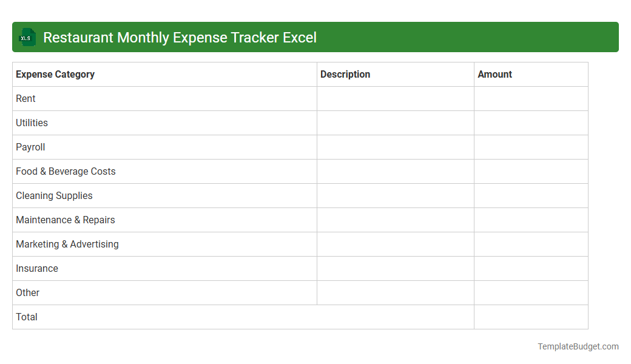This screenshot has height=364, width=631.
Task: Click the Food & Beverage Costs cell
Action: coord(66,171)
